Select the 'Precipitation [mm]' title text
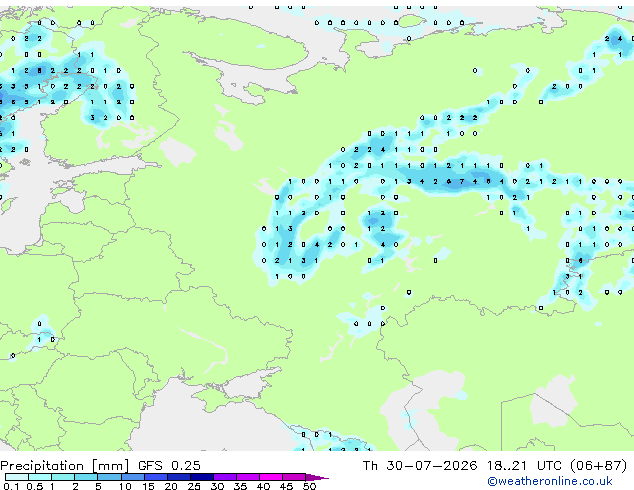Image resolution: width=634 pixels, height=490 pixels. click(x=65, y=466)
